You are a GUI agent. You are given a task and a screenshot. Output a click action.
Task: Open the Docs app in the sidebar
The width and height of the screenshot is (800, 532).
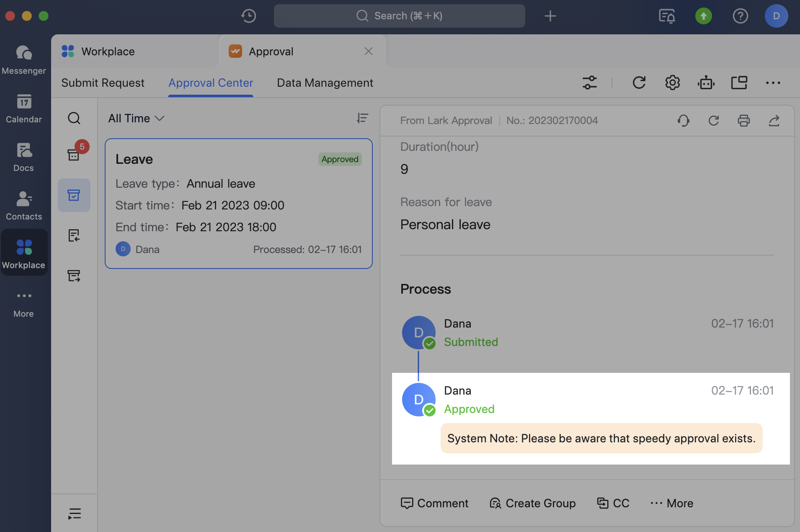point(24,157)
